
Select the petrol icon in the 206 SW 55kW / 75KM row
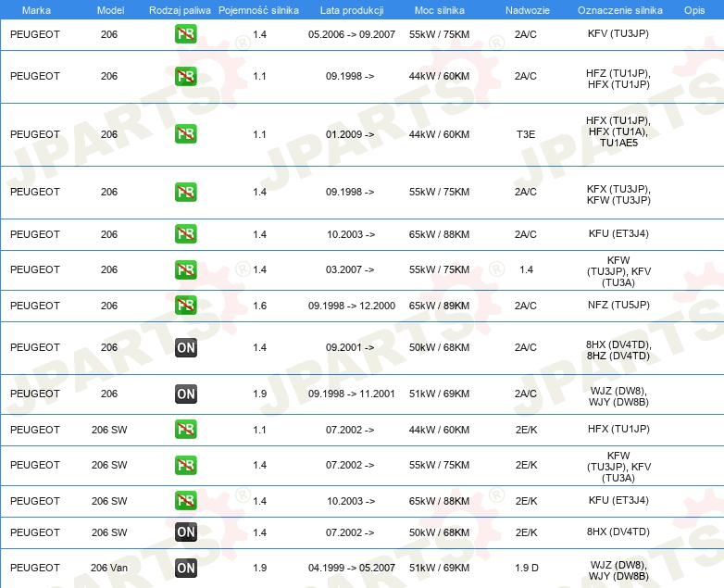click(x=185, y=465)
